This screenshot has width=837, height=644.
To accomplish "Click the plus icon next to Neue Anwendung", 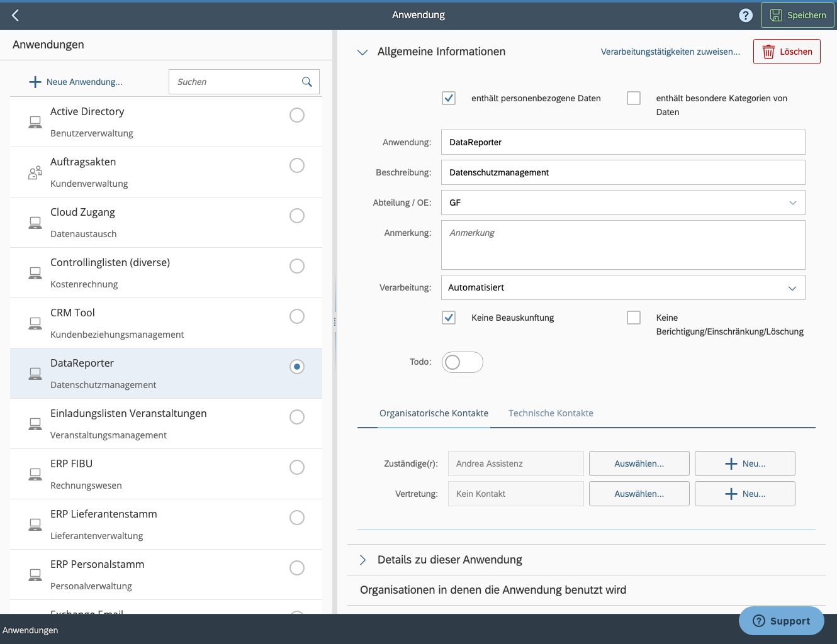I will pos(35,81).
